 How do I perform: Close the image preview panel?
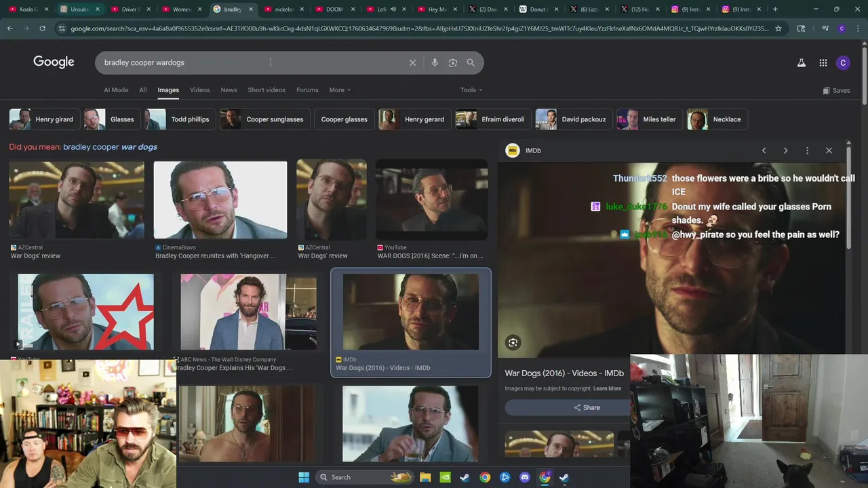pos(829,150)
